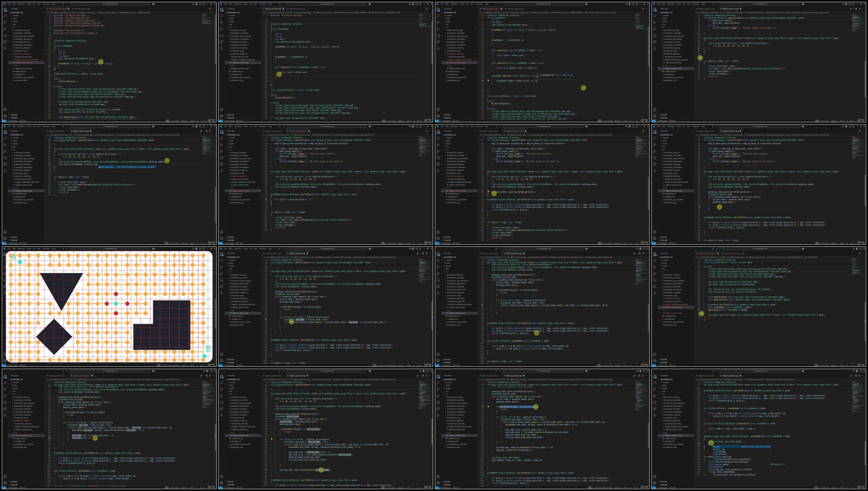Toggle Primary Side Bar in top-left frame
Image resolution: width=868 pixels, height=491 pixels.
point(197,4)
